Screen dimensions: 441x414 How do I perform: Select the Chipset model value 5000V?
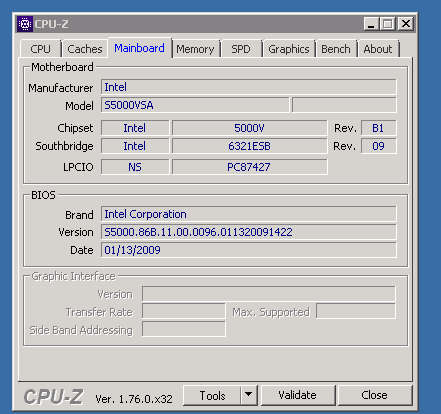point(249,128)
